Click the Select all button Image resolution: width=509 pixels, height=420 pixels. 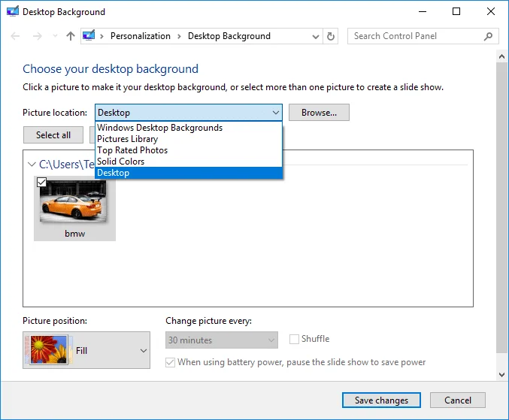[53, 135]
